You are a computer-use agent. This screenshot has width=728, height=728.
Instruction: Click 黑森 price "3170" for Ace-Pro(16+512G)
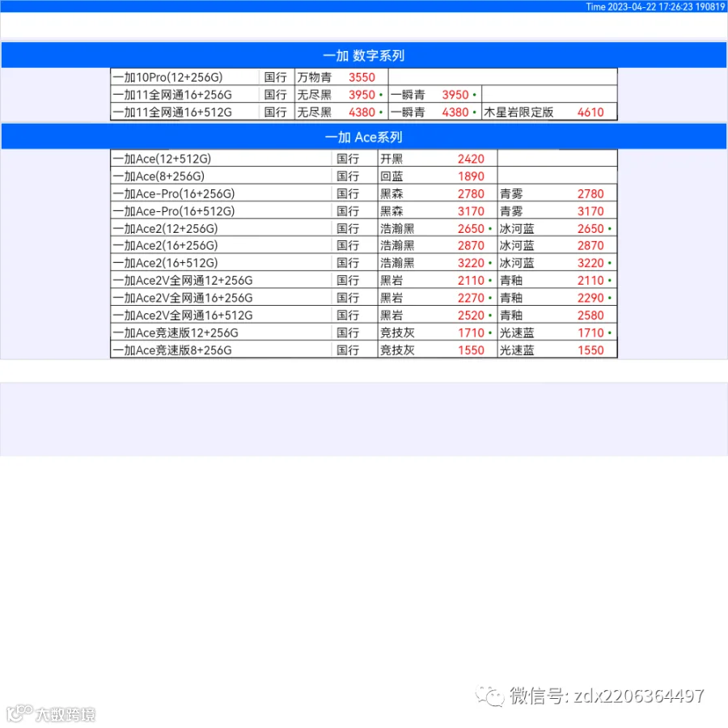[471, 211]
